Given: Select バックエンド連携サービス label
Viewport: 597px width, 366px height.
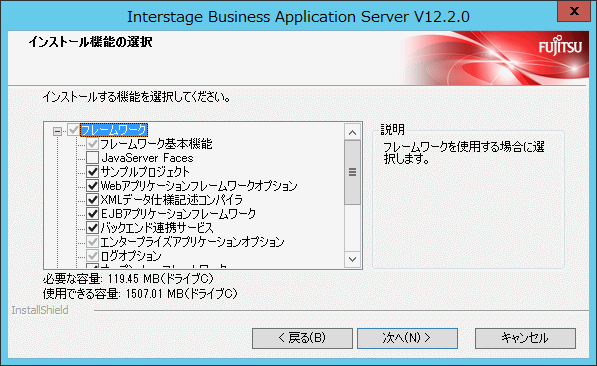Looking at the screenshot, I should (157, 228).
